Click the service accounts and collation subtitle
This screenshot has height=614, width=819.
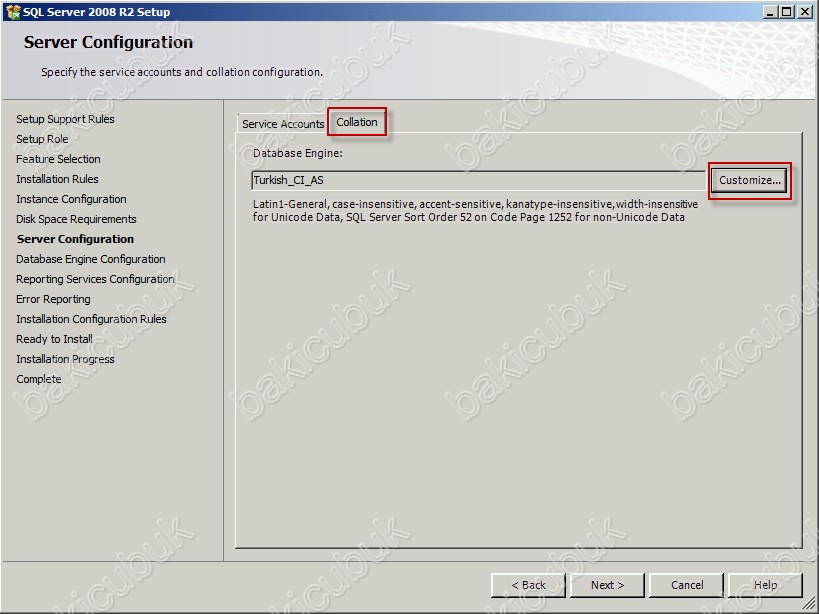(182, 72)
